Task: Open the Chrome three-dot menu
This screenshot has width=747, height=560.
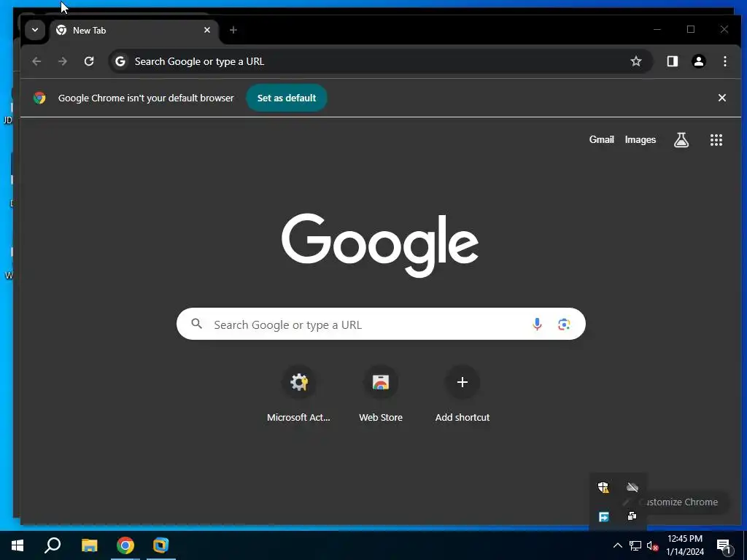Action: click(x=724, y=61)
